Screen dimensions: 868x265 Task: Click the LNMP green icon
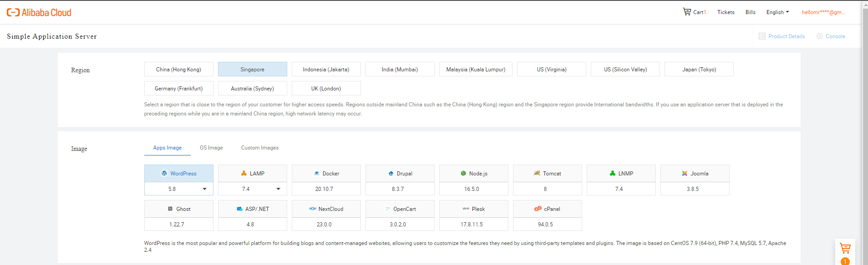(x=613, y=173)
